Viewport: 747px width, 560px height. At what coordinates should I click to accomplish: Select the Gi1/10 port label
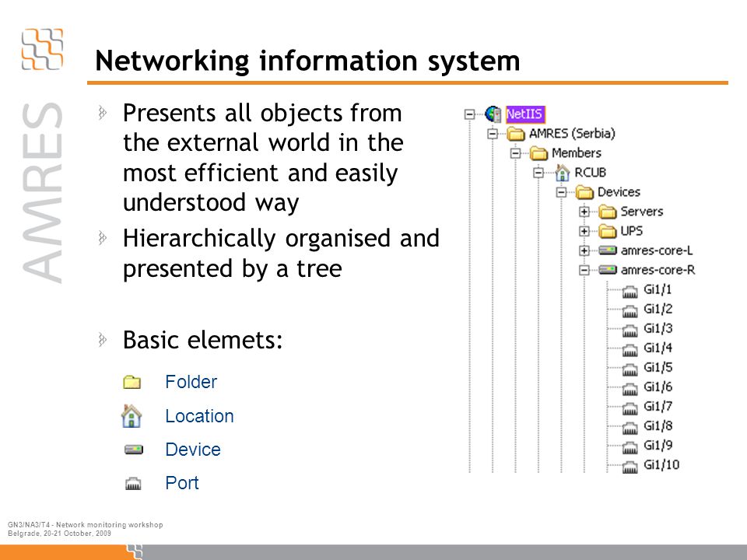point(661,465)
